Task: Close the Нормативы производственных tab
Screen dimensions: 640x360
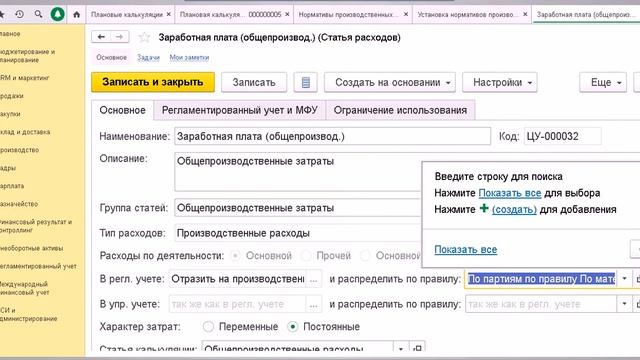Action: click(x=406, y=14)
